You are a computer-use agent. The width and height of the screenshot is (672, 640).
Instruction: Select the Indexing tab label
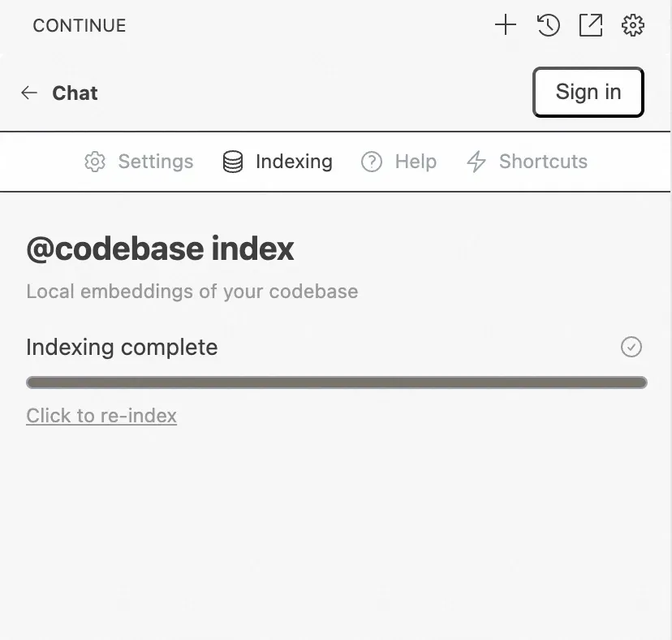coord(294,162)
